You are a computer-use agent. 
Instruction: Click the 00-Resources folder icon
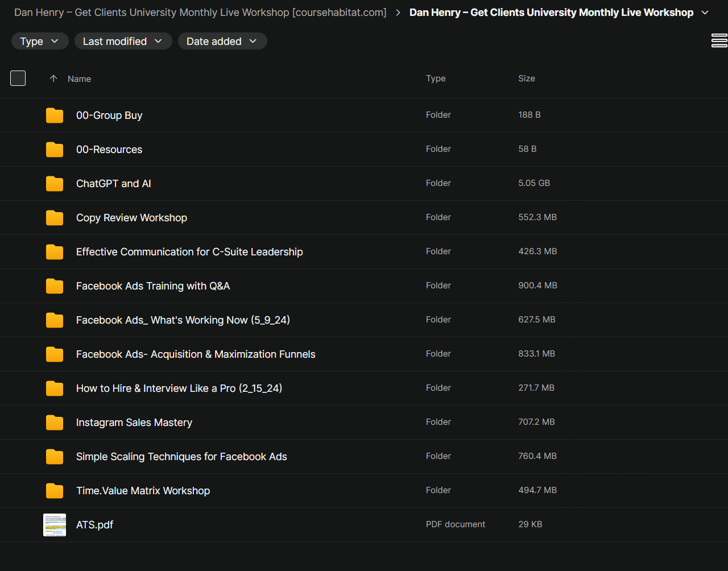click(55, 150)
